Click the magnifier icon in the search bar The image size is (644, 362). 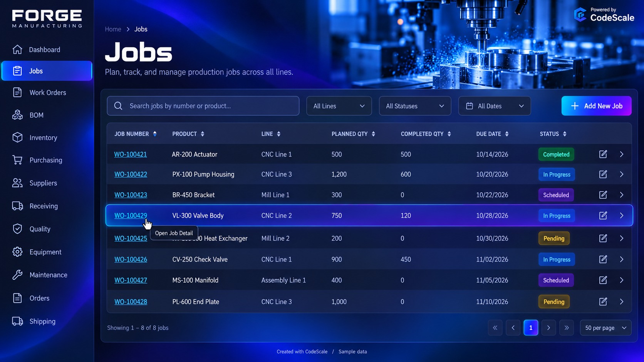(118, 106)
